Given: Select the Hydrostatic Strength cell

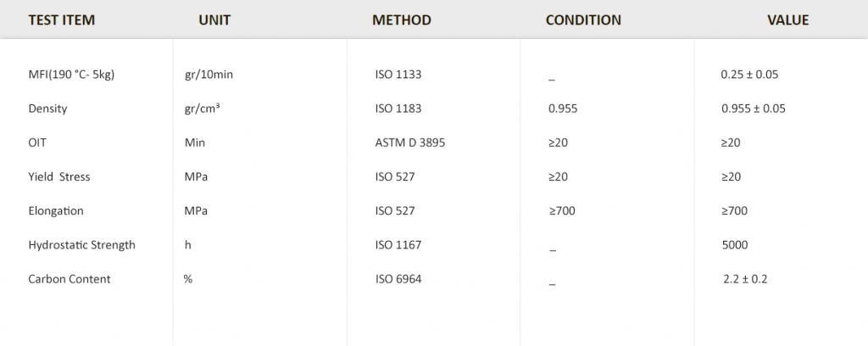Looking at the screenshot, I should pyautogui.click(x=81, y=245).
